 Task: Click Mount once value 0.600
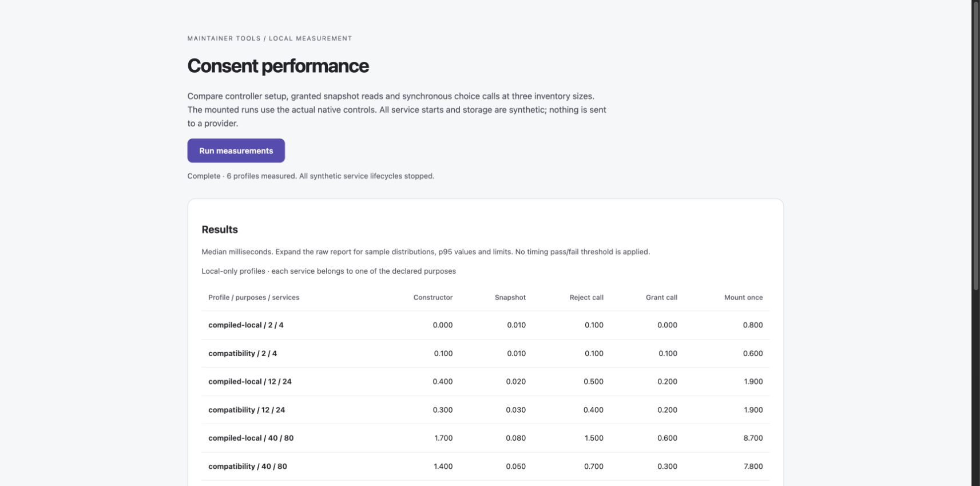[753, 353]
